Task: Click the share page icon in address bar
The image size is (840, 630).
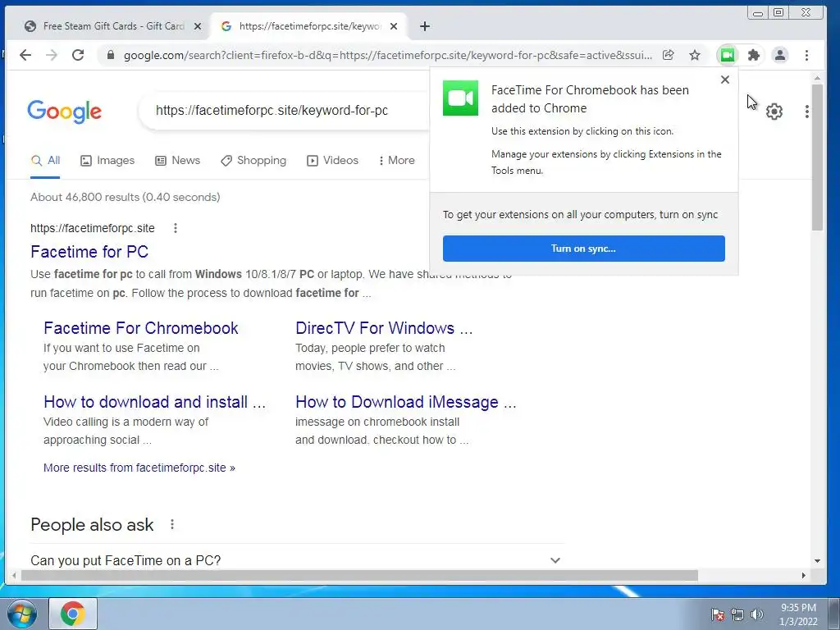Action: click(668, 55)
